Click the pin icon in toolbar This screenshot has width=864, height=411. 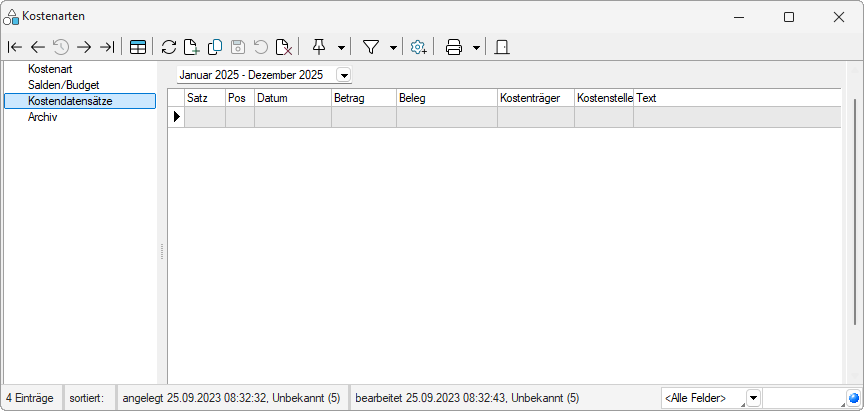[x=319, y=47]
